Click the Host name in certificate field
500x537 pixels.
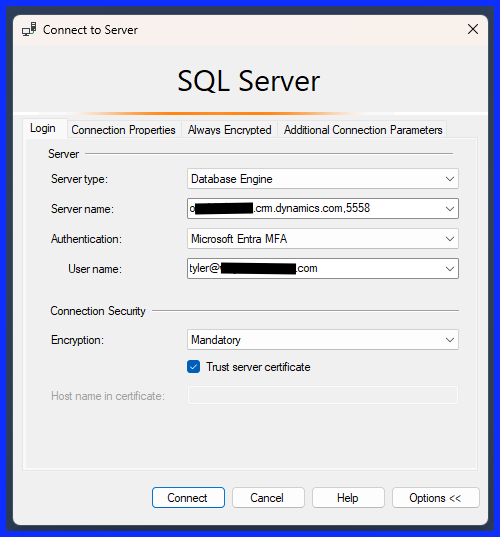tap(323, 396)
